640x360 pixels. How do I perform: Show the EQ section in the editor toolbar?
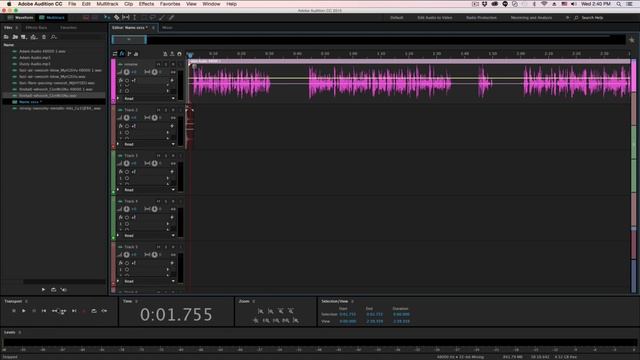[x=136, y=53]
